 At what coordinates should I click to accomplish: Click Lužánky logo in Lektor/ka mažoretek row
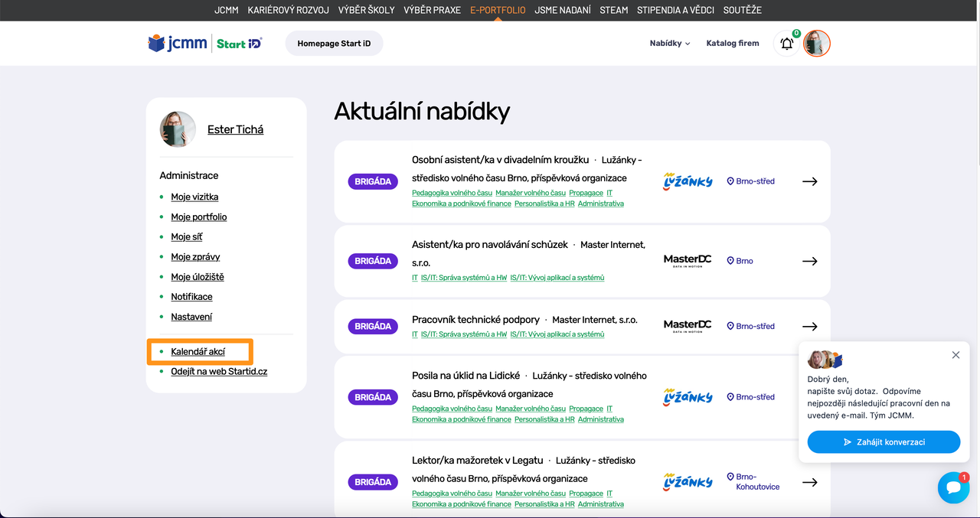688,482
